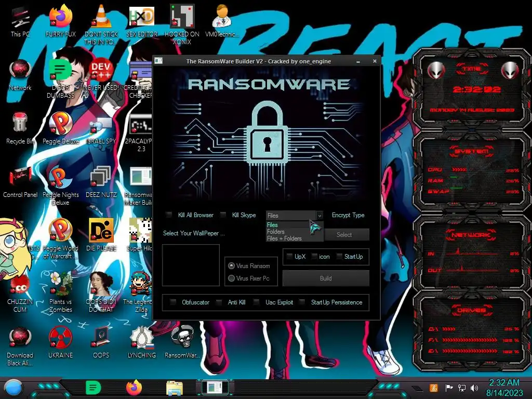Open the HOOKED ON XONIX icon
532x399 pixels.
(x=182, y=24)
